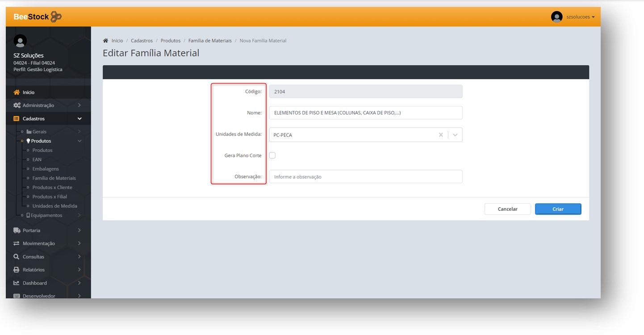Open the Unidades de Medida dropdown arrow
This screenshot has width=644, height=335.
click(455, 135)
